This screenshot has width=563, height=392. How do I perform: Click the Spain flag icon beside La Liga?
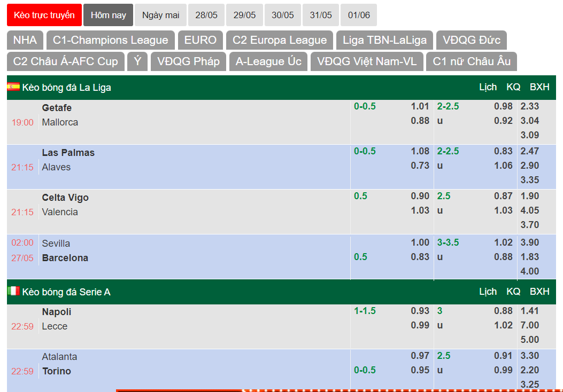[13, 87]
